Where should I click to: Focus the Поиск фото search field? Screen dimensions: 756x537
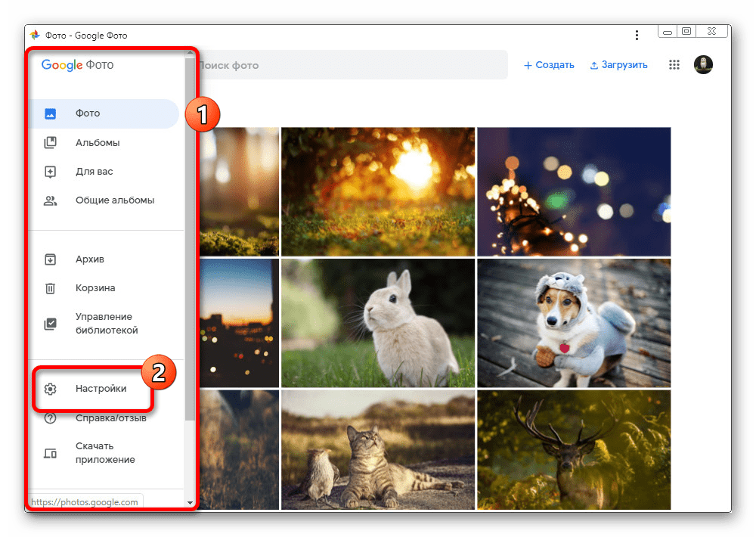point(352,65)
